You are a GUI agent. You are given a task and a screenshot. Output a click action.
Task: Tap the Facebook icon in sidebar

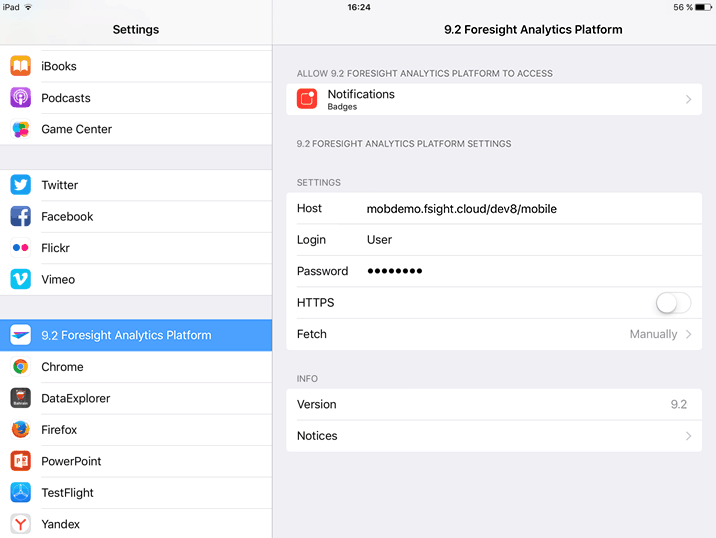click(x=21, y=216)
